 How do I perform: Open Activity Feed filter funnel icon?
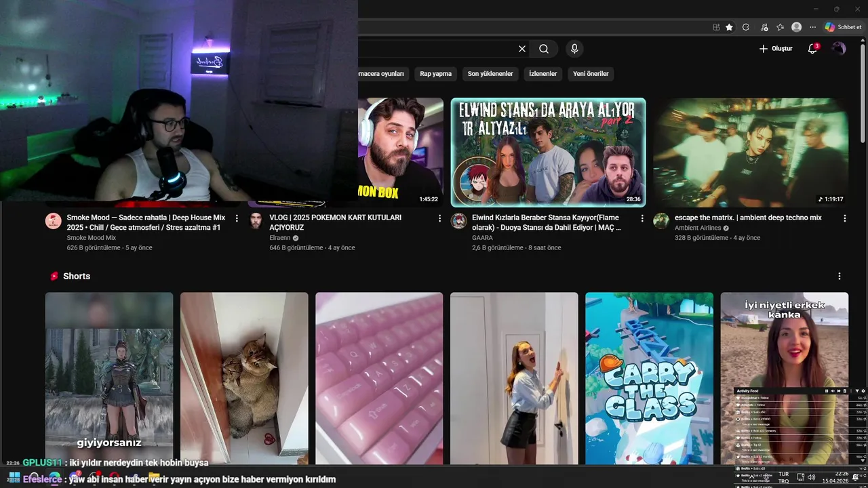tap(856, 391)
